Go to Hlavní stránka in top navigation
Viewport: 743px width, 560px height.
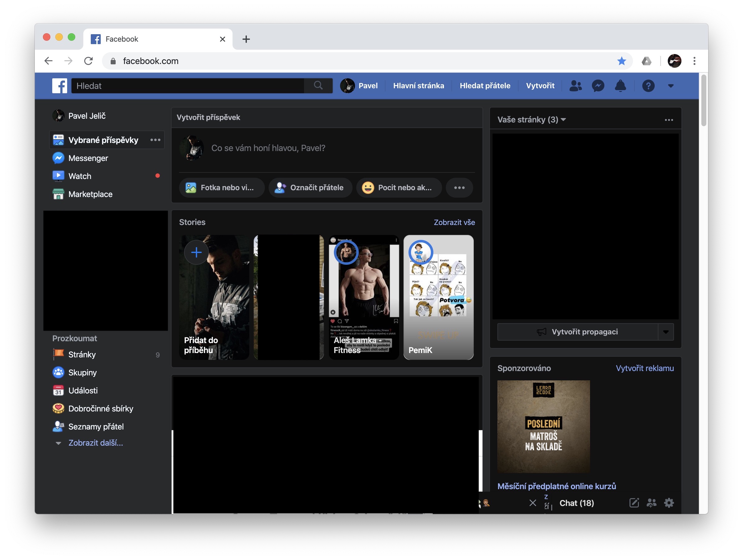coord(418,86)
